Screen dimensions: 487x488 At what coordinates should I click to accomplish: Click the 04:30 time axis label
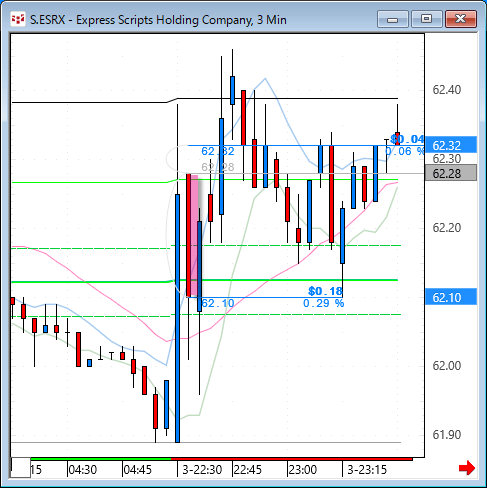point(83,470)
